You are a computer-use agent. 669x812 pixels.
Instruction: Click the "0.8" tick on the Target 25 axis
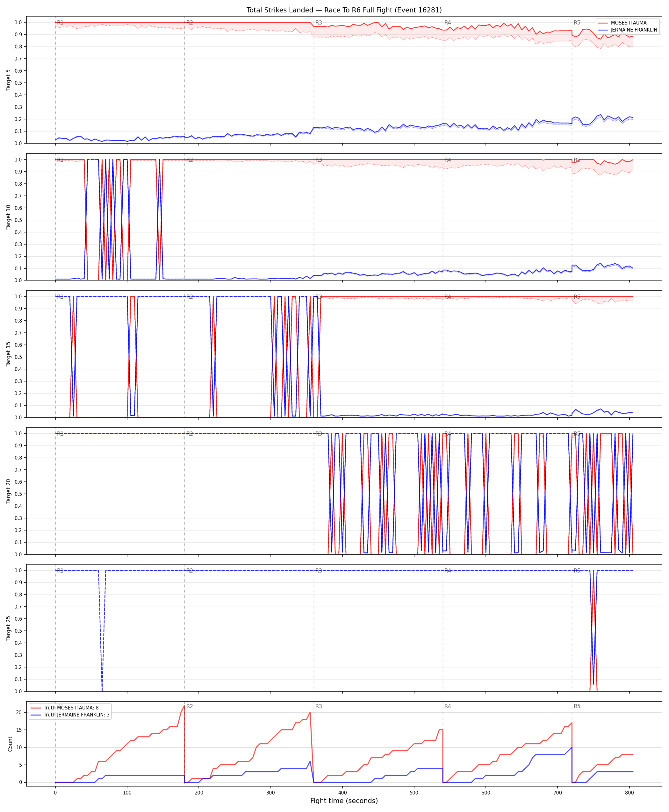18,595
